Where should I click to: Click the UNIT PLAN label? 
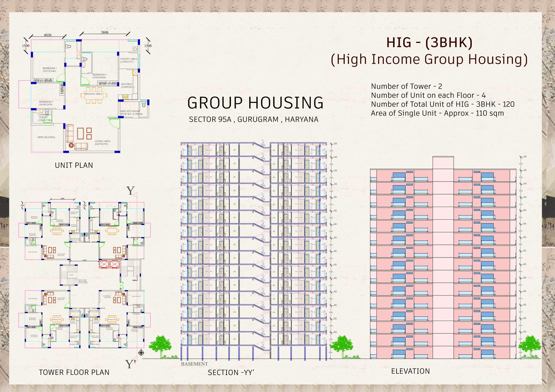pyautogui.click(x=74, y=165)
